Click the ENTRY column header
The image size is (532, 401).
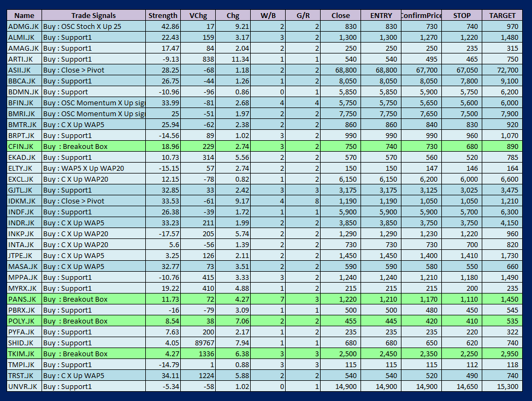381,16
